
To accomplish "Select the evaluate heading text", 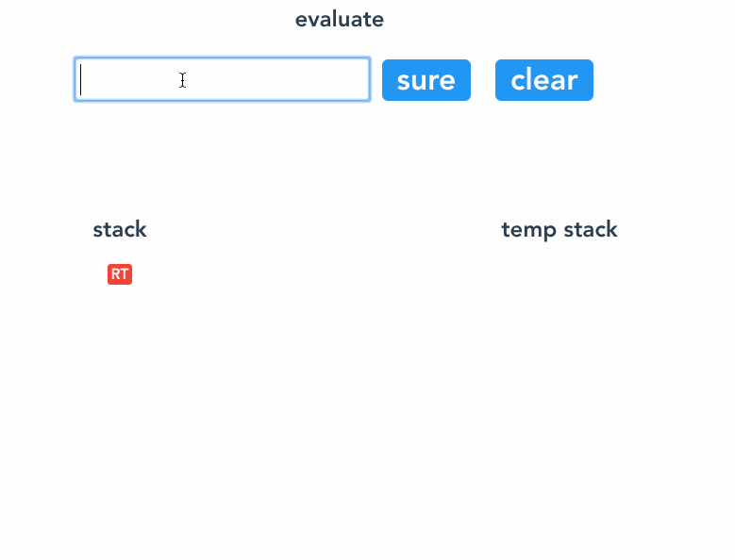I will (340, 20).
